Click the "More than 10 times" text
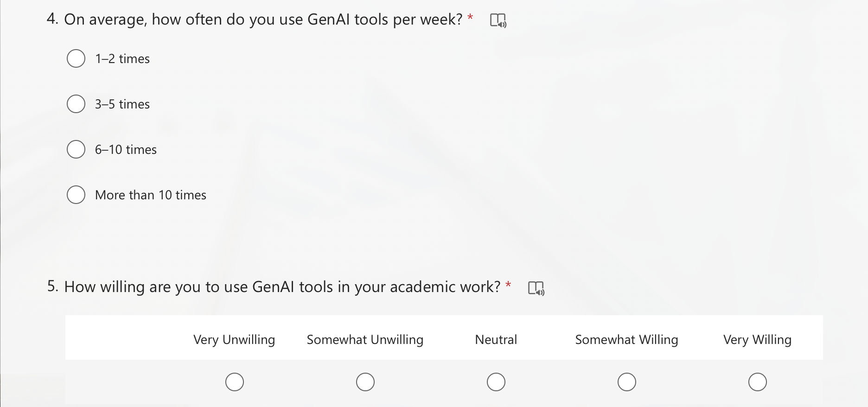 151,195
